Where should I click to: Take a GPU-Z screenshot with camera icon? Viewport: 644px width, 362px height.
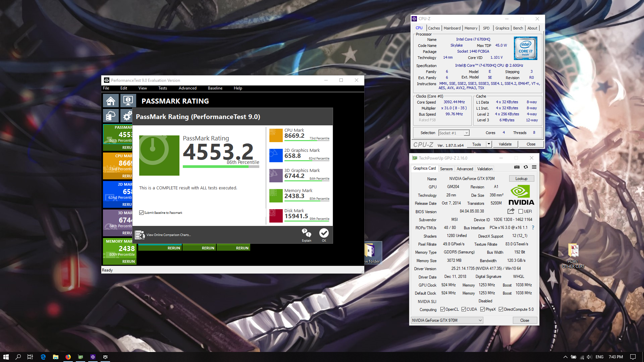point(517,167)
